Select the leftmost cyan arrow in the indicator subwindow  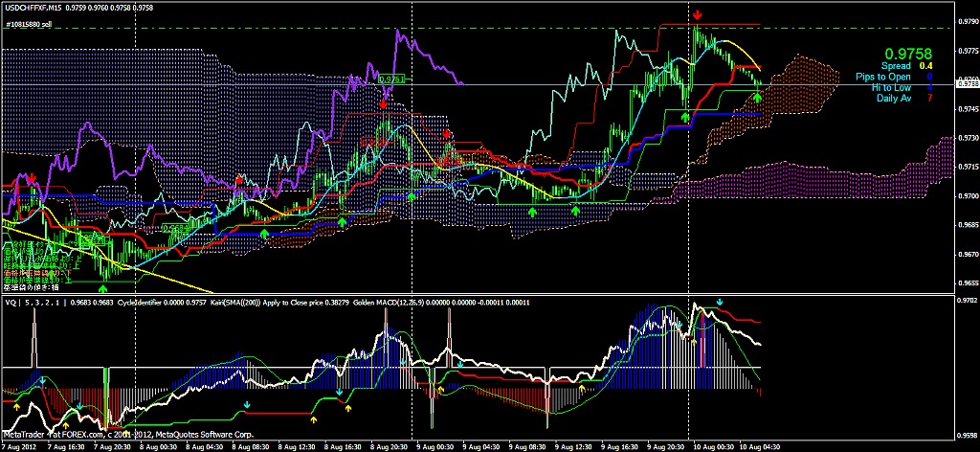tap(42, 381)
